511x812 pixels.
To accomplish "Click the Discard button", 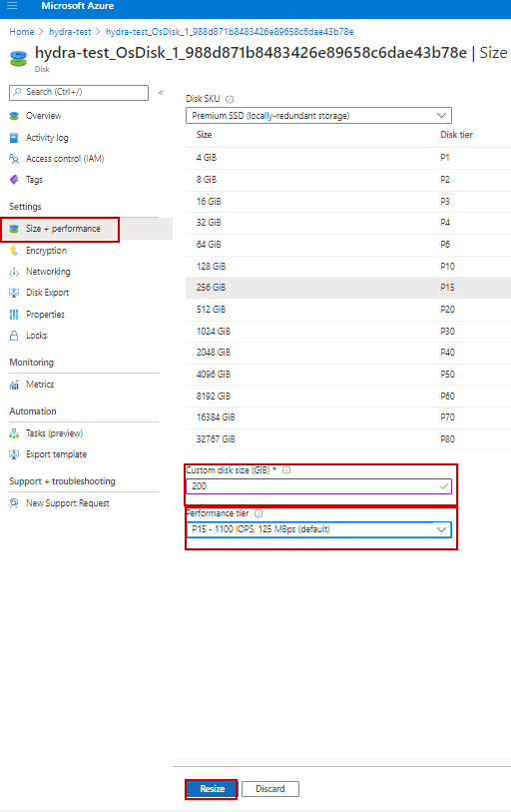I will (x=270, y=789).
